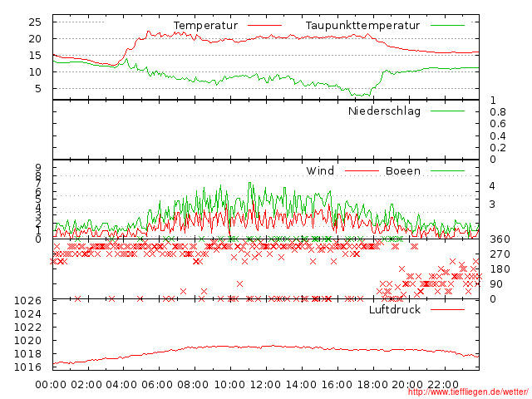Click green line sample next to Niederschlag
The width and height of the screenshot is (532, 399).
click(447, 111)
